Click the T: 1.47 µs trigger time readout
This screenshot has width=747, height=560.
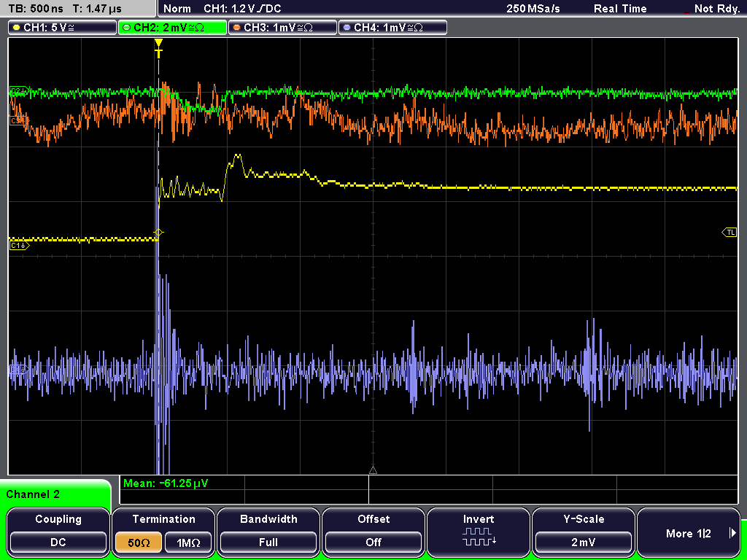[x=98, y=9]
